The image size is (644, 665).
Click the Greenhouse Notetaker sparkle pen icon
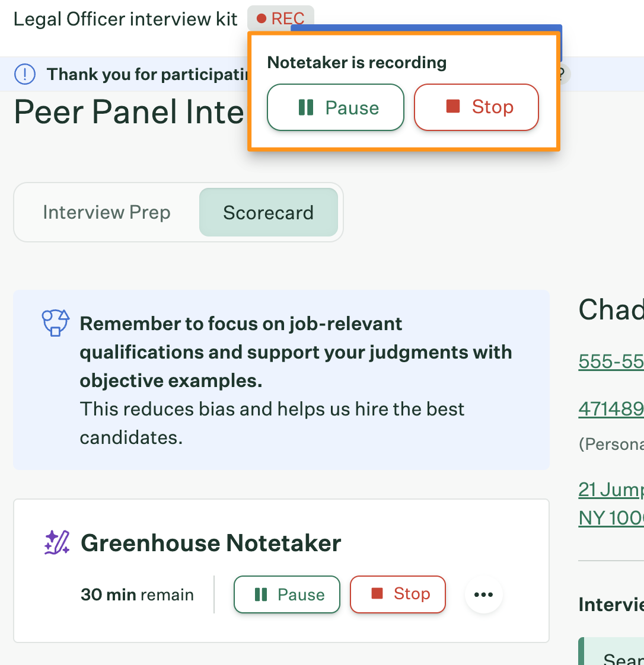coord(57,542)
